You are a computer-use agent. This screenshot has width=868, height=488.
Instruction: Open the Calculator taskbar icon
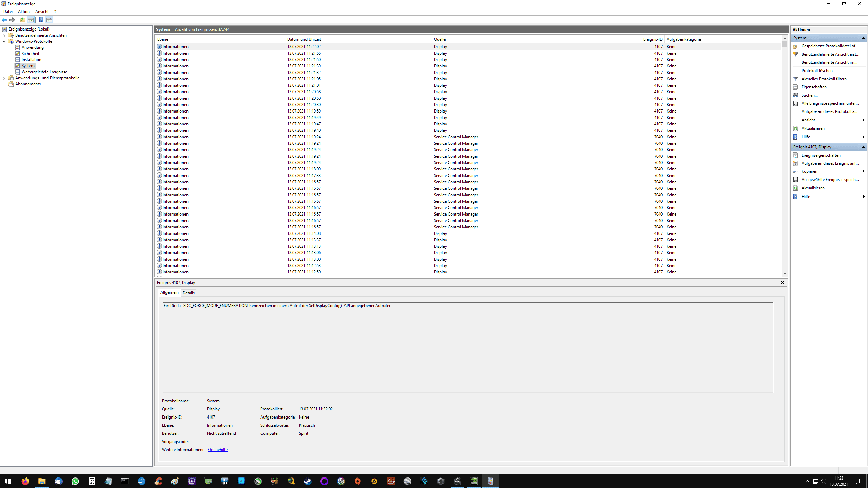[92, 481]
